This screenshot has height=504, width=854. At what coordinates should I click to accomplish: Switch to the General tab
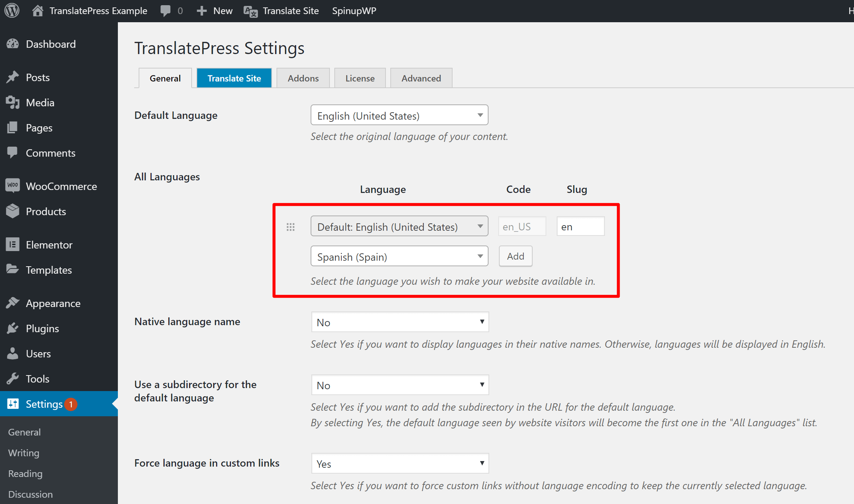(165, 78)
